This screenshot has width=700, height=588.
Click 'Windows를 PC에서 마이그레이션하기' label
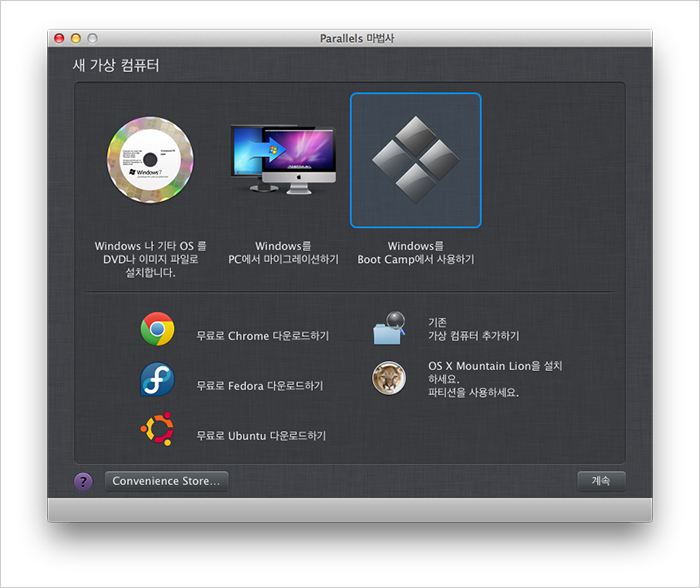283,253
